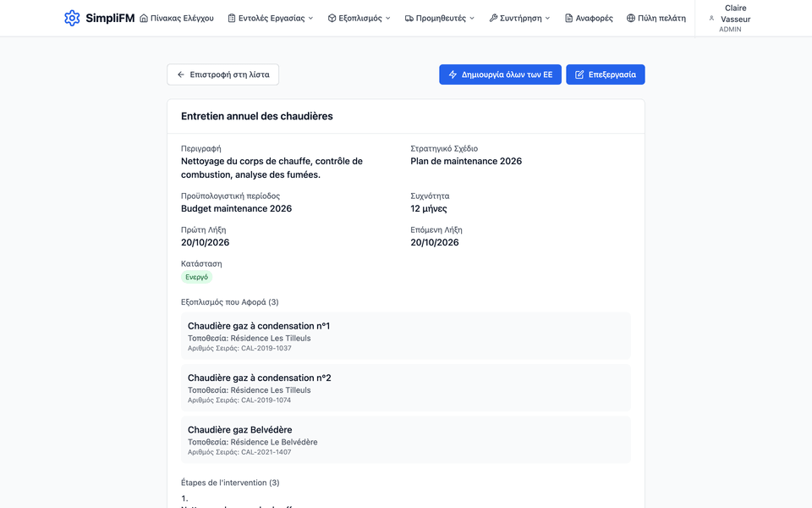Click the Ενεργό status badge
The image size is (812, 508).
197,277
